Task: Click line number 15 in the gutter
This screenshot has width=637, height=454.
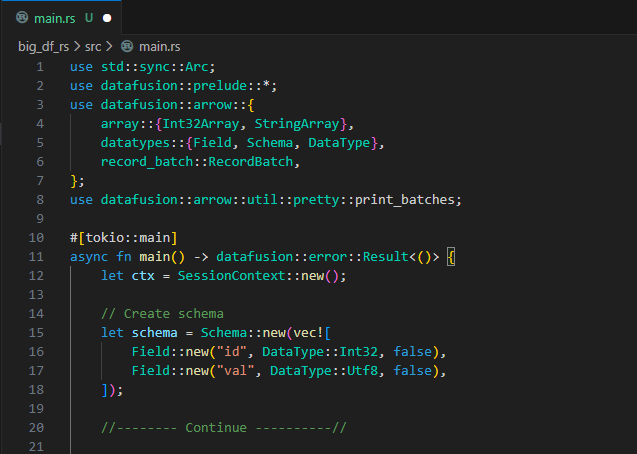Action: 37,332
